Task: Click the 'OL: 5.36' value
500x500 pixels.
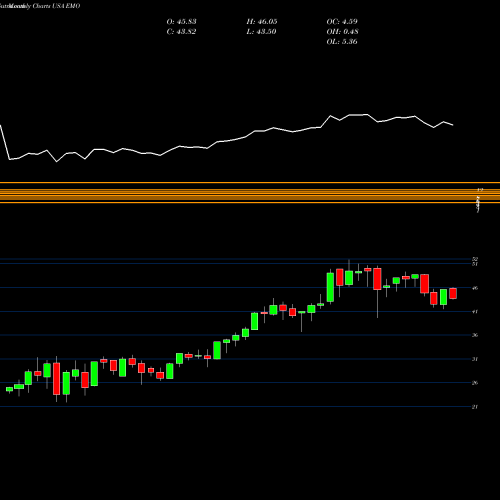Action: (x=342, y=42)
